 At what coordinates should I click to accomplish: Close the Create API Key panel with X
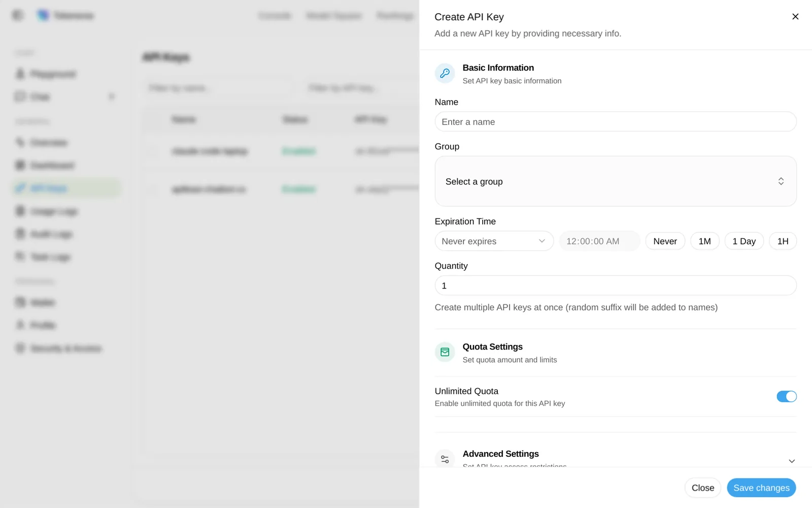click(x=795, y=17)
